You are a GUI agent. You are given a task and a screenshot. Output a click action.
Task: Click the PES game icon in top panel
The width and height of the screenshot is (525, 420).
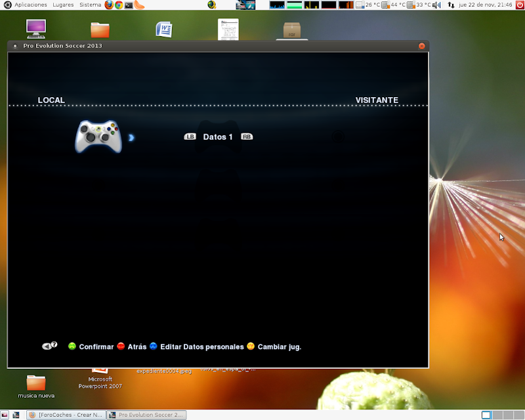pyautogui.click(x=245, y=5)
